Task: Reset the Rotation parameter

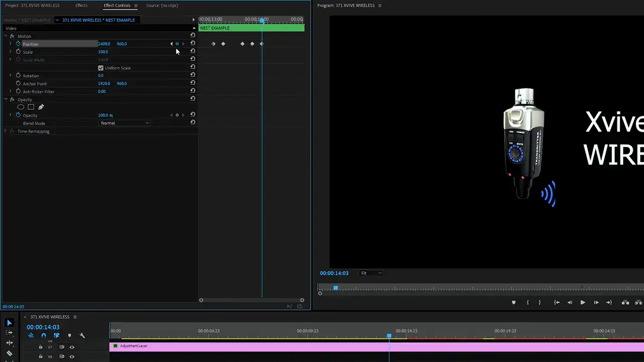Action: click(x=193, y=75)
